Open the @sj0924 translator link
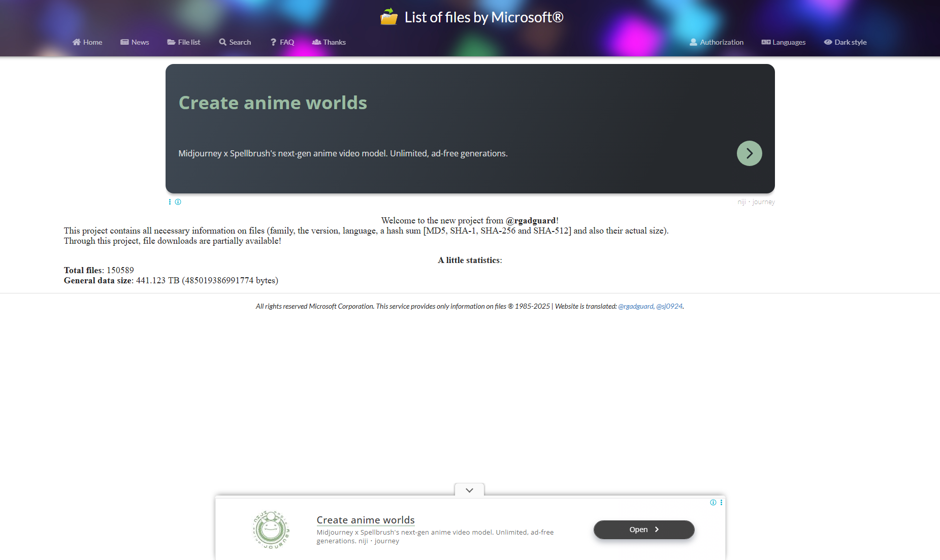This screenshot has width=940, height=560. [x=669, y=306]
